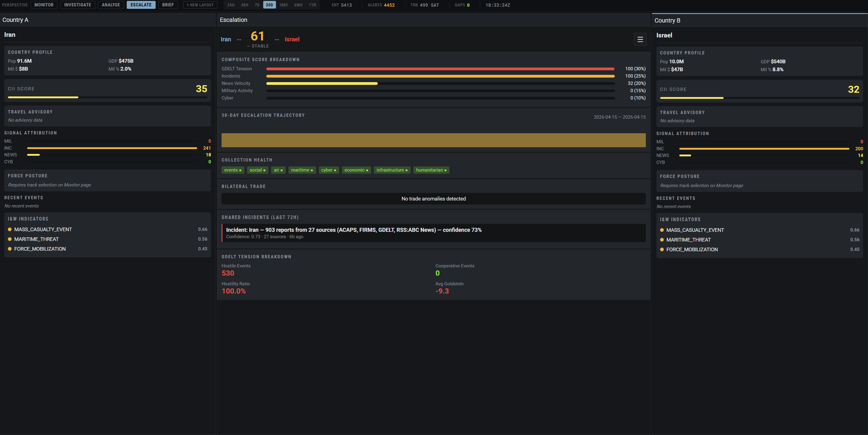The height and width of the screenshot is (435, 868).
Task: Click Country A MARITIME_THREAT indicator
Action: pyautogui.click(x=108, y=239)
